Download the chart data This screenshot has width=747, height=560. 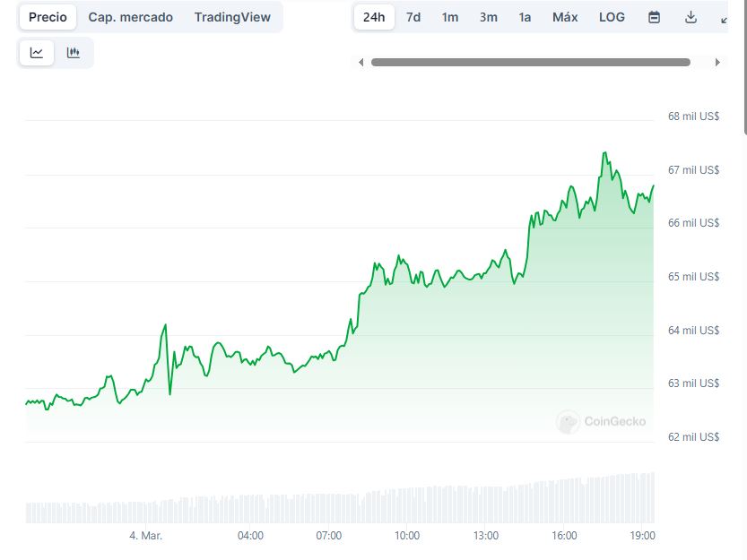click(x=691, y=17)
